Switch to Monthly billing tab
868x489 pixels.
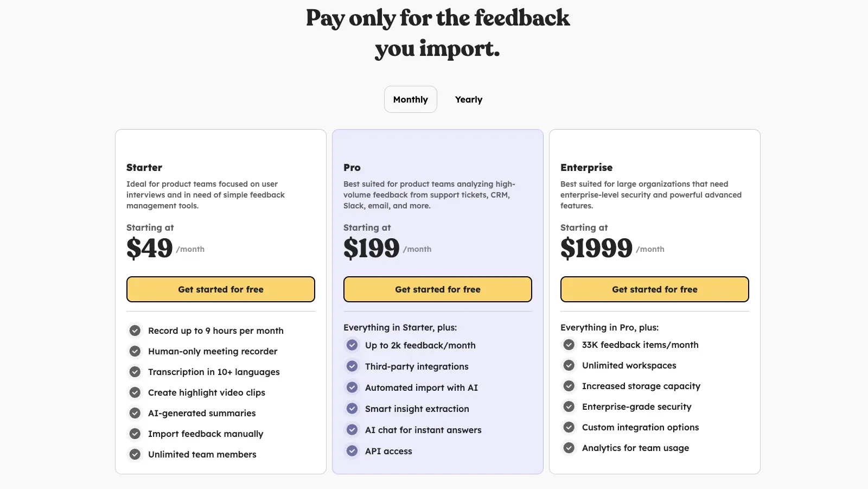pos(410,99)
